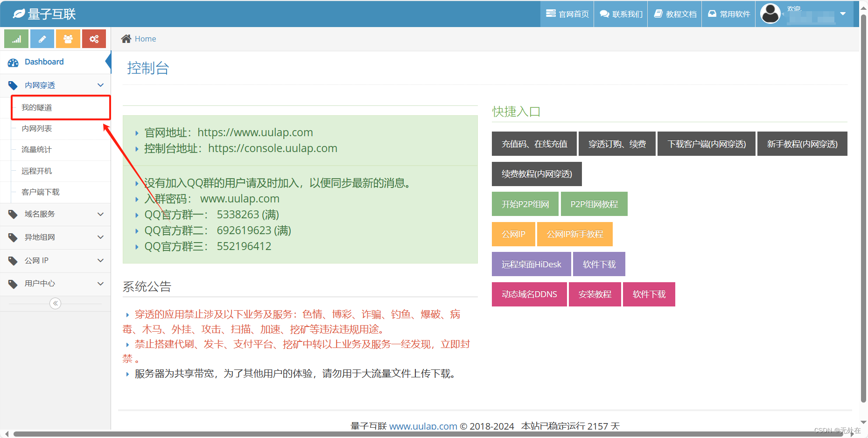Open 常用软件 in the top navigation
Viewport: 868px width, 438px height.
[x=728, y=14]
